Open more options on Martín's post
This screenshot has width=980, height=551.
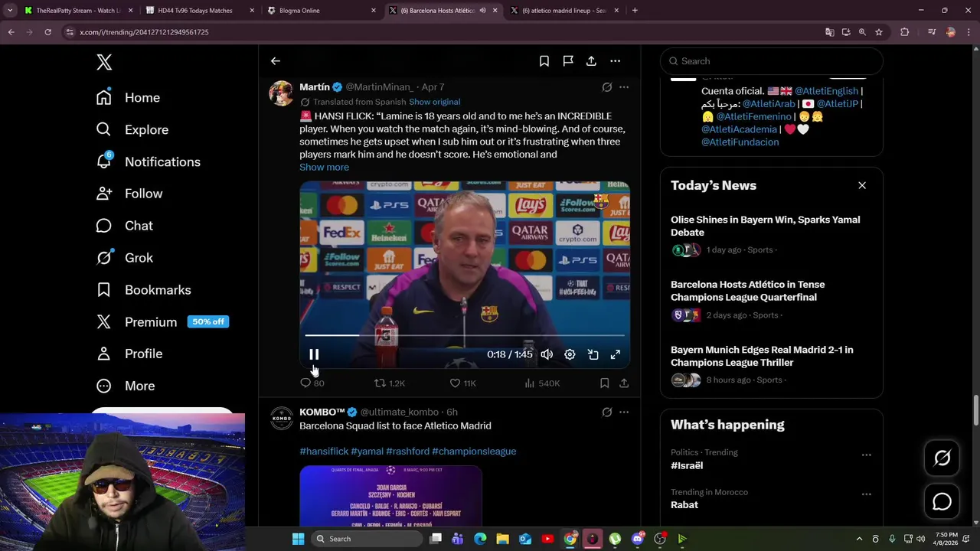coord(624,87)
